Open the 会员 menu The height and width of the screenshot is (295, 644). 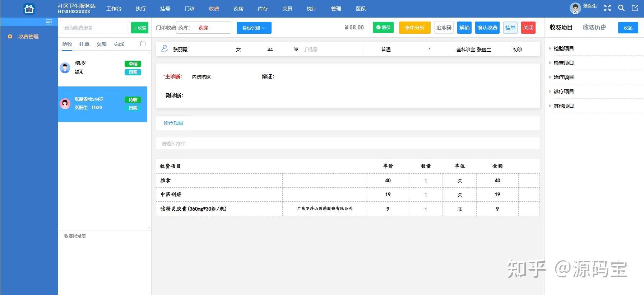[287, 9]
